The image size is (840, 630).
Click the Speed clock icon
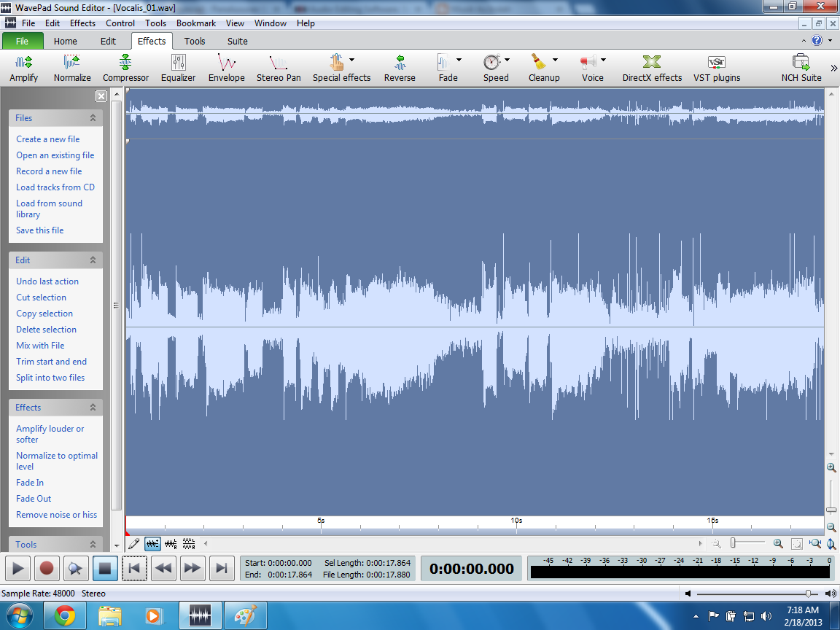pyautogui.click(x=491, y=62)
